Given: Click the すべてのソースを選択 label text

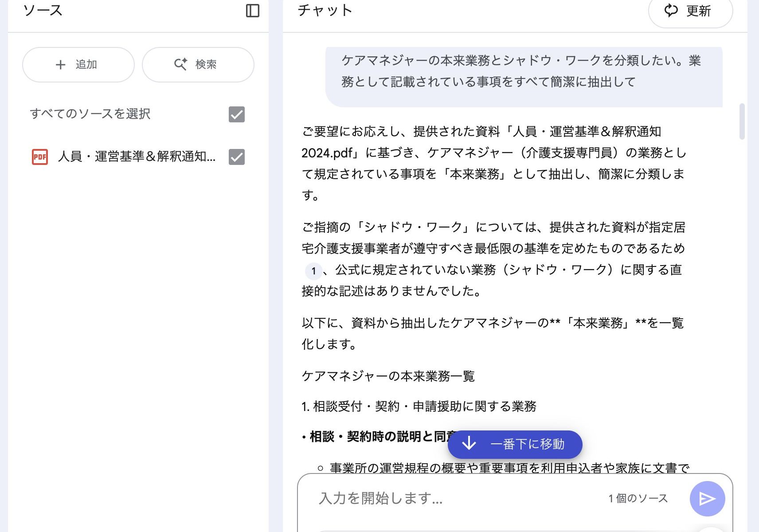Looking at the screenshot, I should pyautogui.click(x=90, y=114).
